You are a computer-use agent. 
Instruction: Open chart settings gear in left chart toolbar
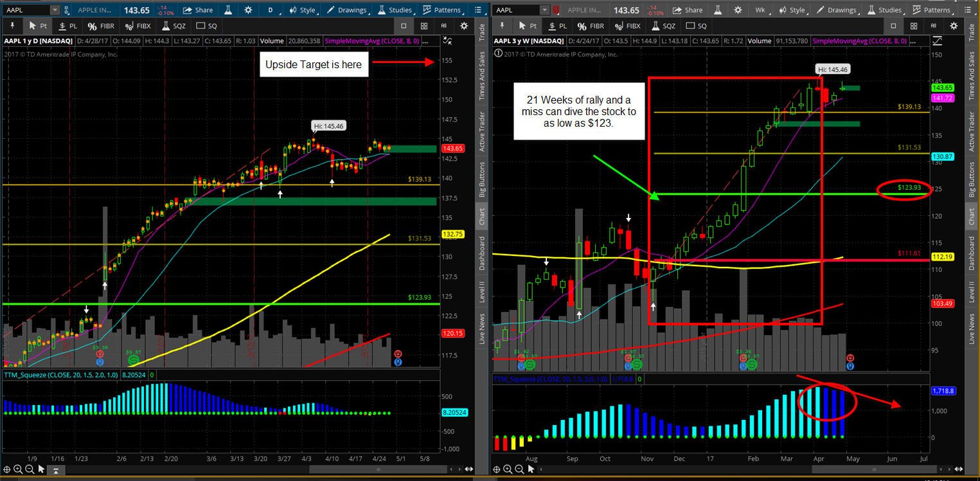pos(248,10)
